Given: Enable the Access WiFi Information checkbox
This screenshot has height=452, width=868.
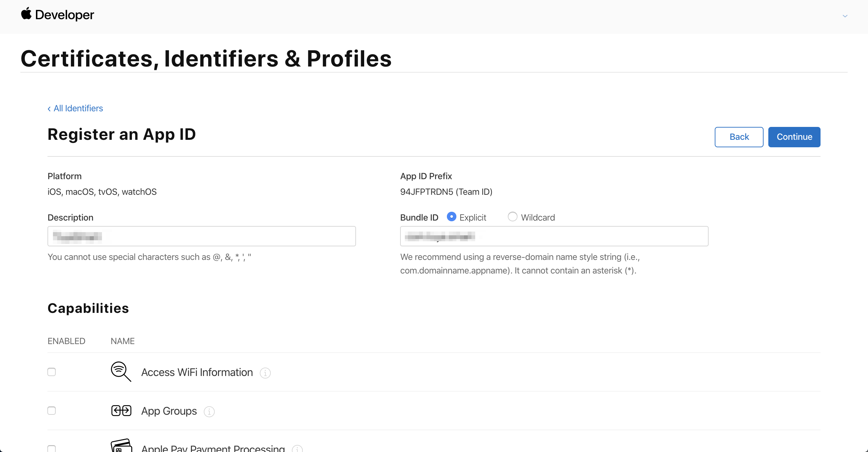Looking at the screenshot, I should point(52,372).
